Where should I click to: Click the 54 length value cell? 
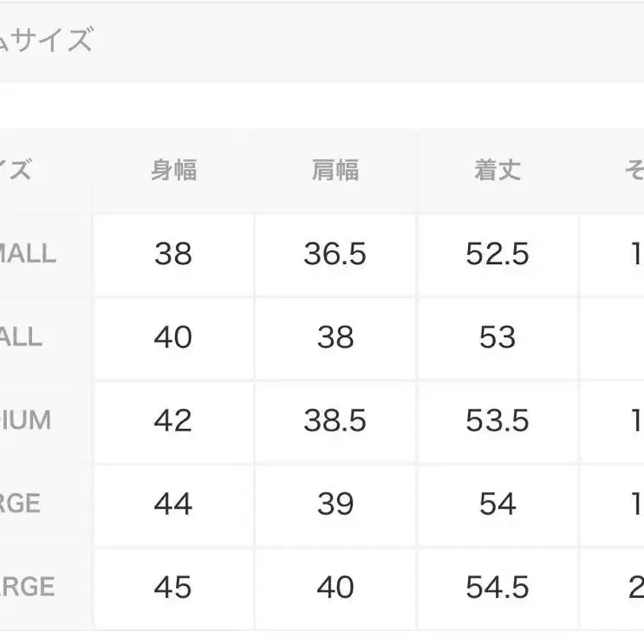(x=498, y=504)
